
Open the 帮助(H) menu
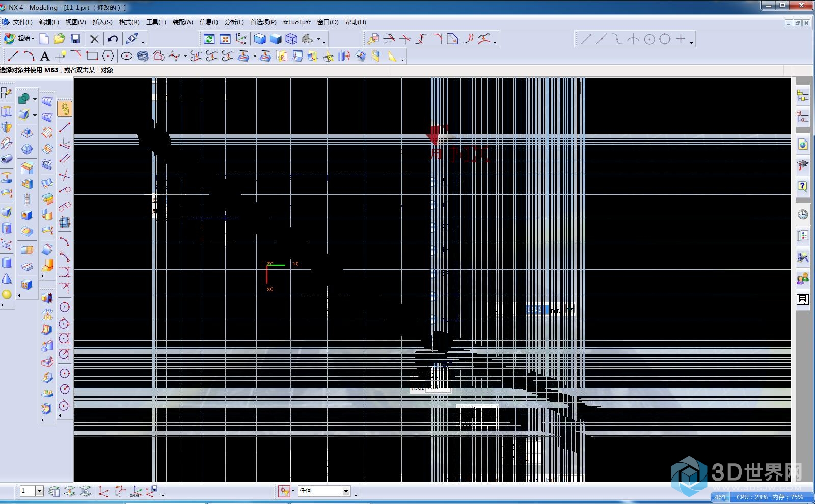click(x=356, y=22)
